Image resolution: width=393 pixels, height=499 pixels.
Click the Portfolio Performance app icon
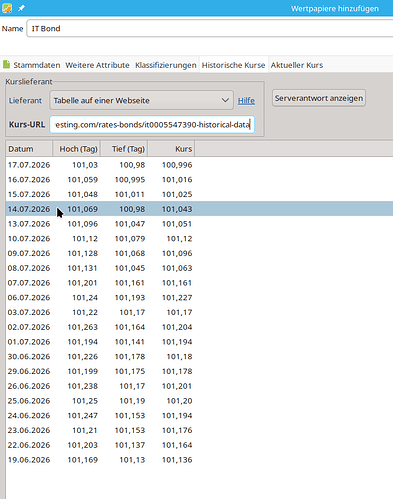point(7,8)
